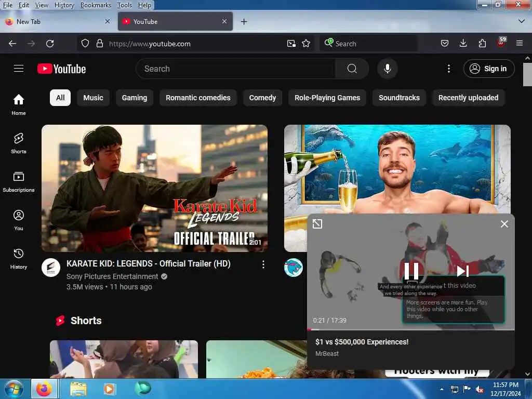Close the miniplayer
Image resolution: width=532 pixels, height=399 pixels.
(x=504, y=224)
